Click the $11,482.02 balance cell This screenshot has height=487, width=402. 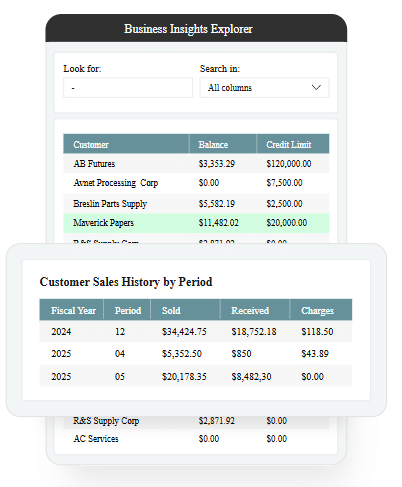[219, 223]
